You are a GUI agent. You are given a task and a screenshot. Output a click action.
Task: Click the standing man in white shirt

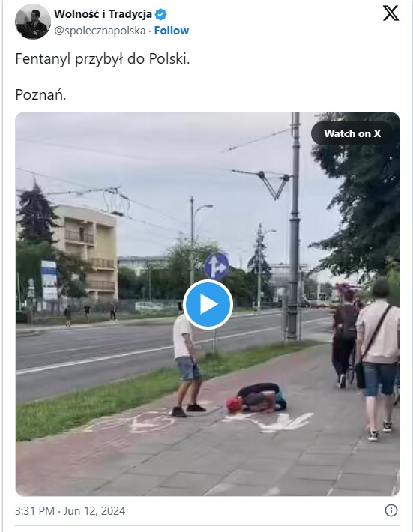pos(187,363)
